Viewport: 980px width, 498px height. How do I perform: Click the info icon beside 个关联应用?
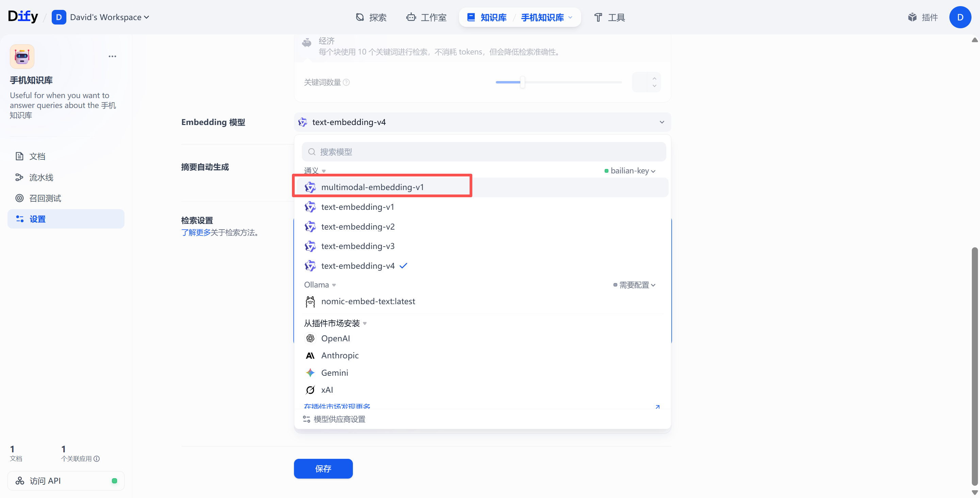tap(97, 459)
